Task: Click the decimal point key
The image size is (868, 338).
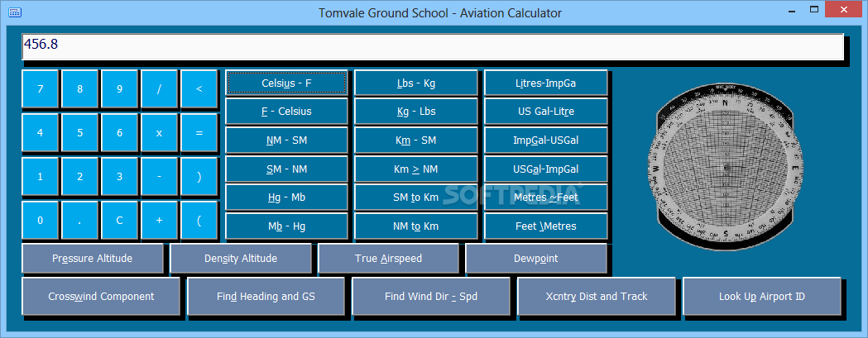Action: pos(79,220)
